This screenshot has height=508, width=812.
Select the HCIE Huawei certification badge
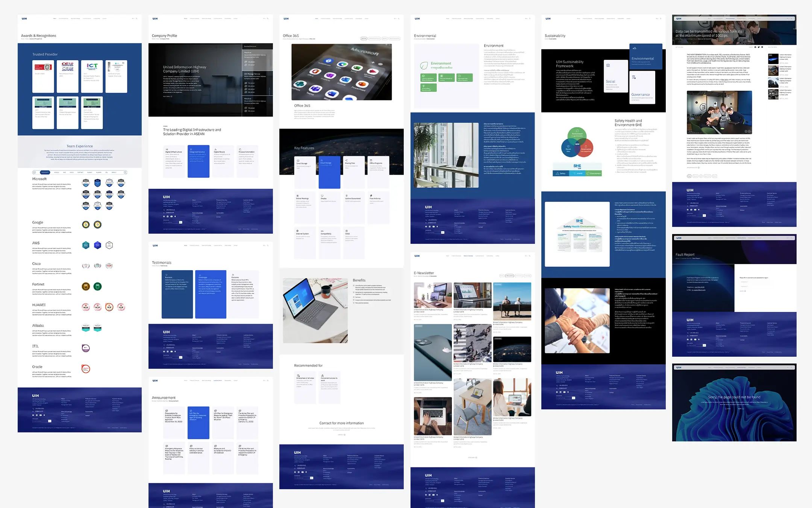click(109, 307)
